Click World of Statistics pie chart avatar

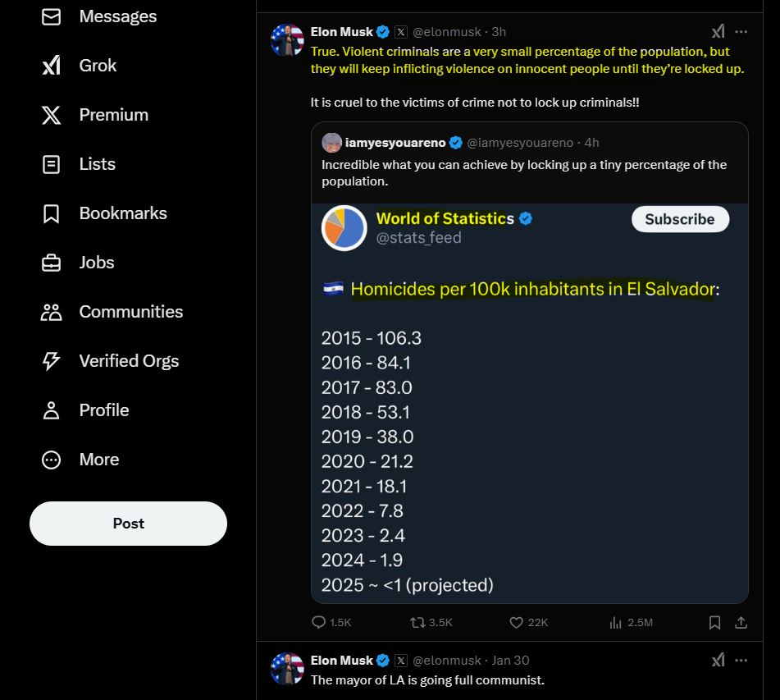coord(344,227)
